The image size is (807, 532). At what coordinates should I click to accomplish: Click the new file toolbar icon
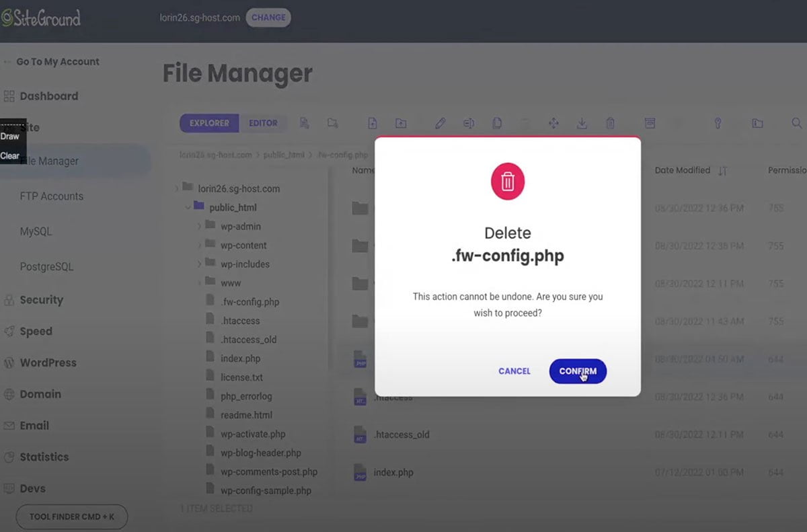tap(305, 123)
